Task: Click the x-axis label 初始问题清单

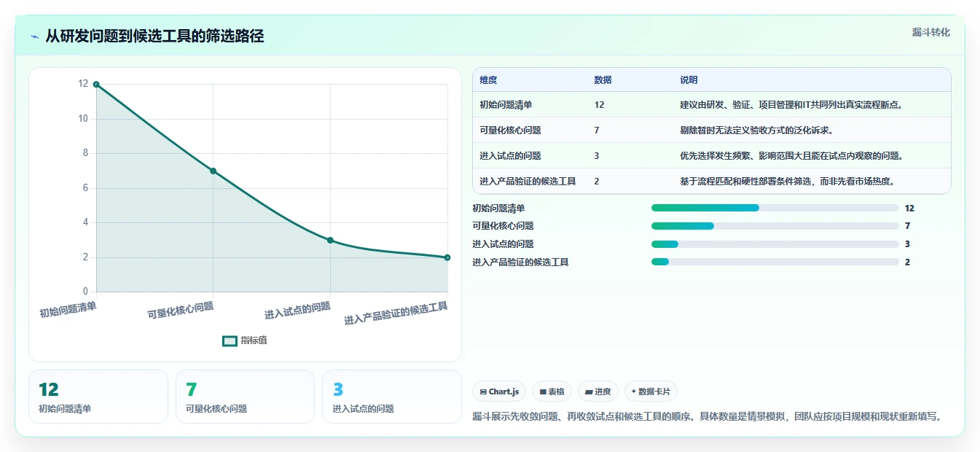Action: tap(68, 310)
